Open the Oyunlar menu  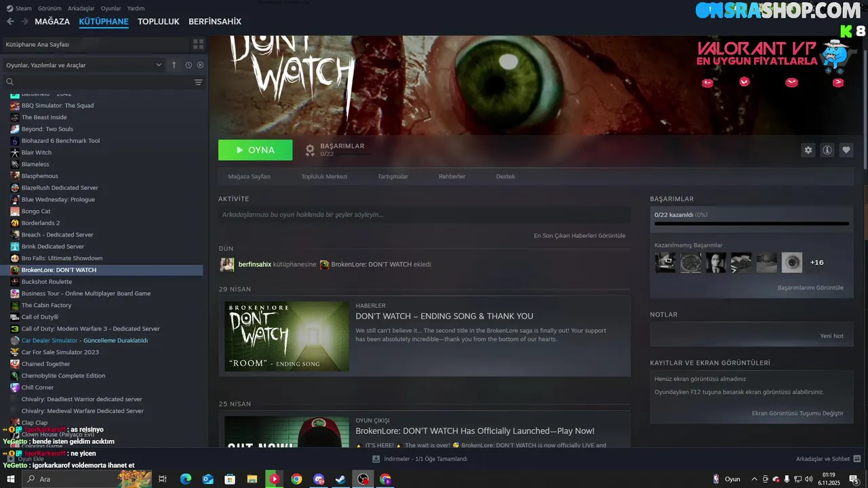tap(111, 8)
